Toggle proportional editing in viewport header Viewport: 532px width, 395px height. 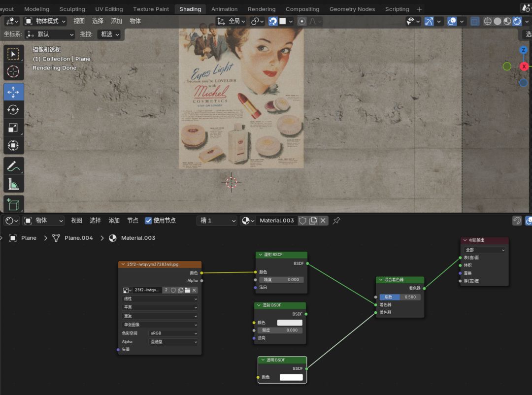(x=301, y=21)
